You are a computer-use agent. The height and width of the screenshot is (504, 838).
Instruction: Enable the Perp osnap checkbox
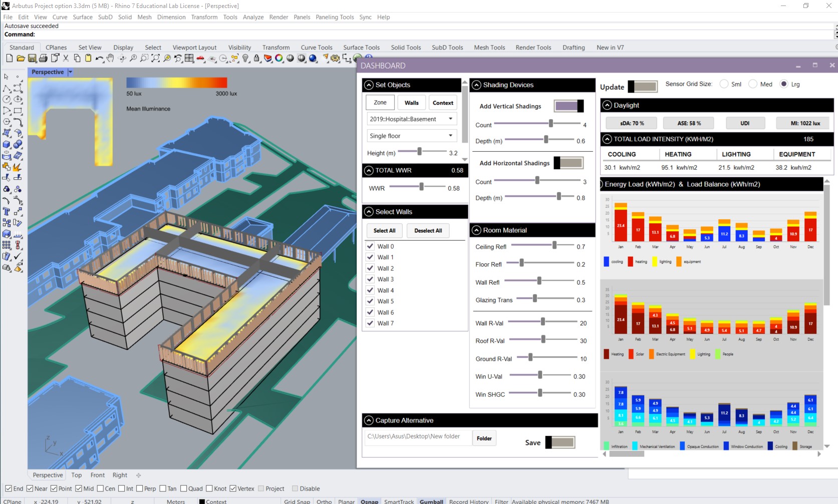(139, 488)
